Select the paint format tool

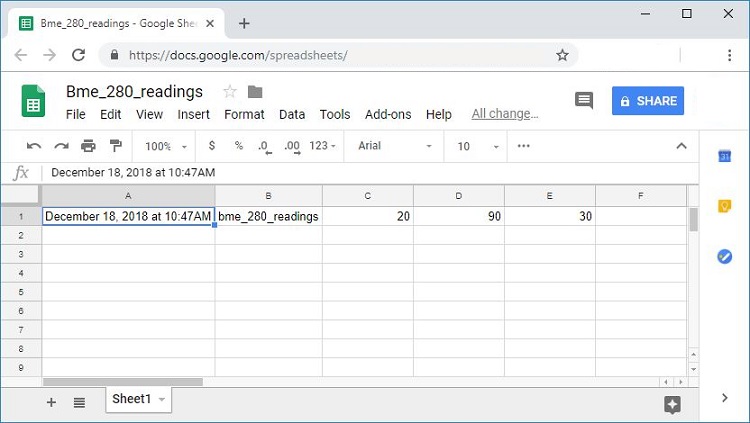pyautogui.click(x=115, y=146)
